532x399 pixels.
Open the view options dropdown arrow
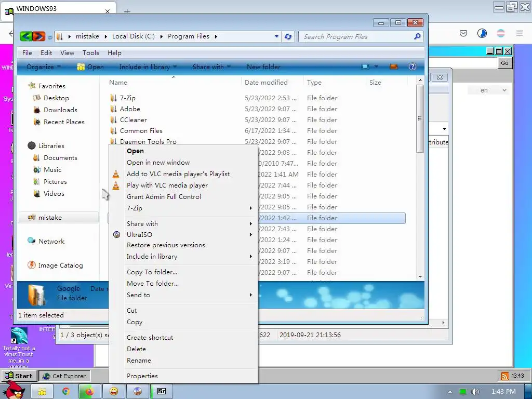coord(376,67)
